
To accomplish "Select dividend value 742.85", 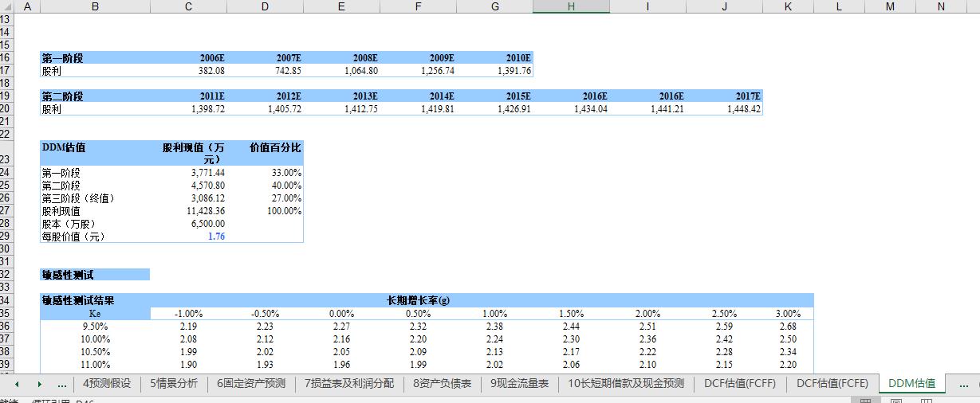I will 265,70.
